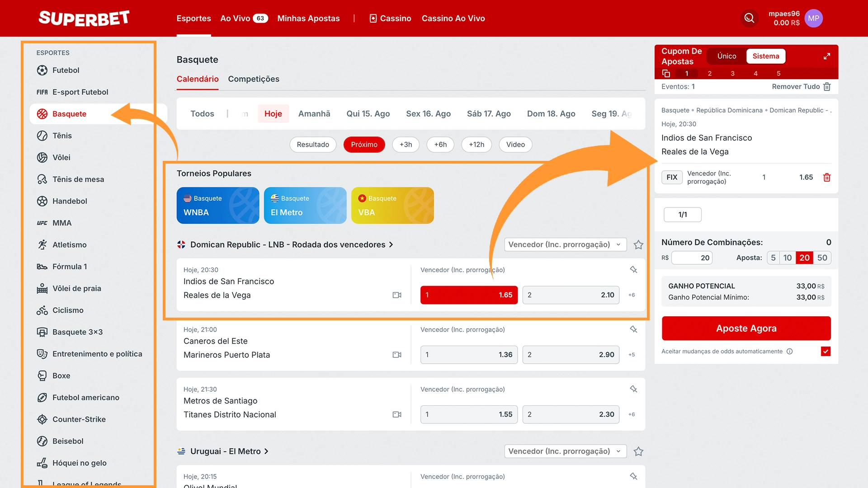
Task: Delete the 1.65 selection from the slip
Action: pos(827,177)
